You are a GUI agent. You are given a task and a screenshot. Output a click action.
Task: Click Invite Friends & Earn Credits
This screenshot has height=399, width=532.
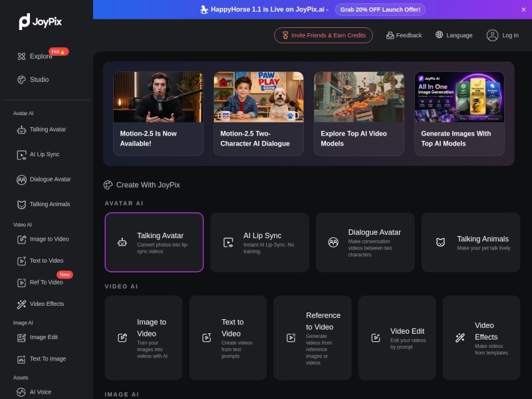tap(323, 35)
